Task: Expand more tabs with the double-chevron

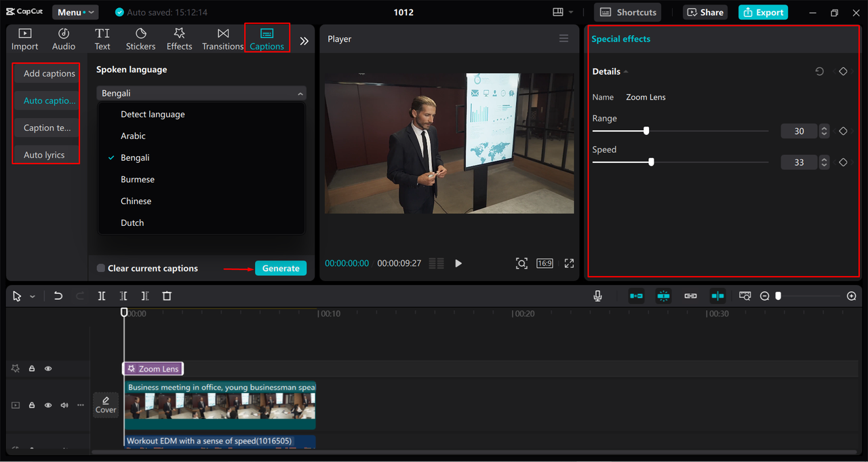Action: pyautogui.click(x=304, y=41)
